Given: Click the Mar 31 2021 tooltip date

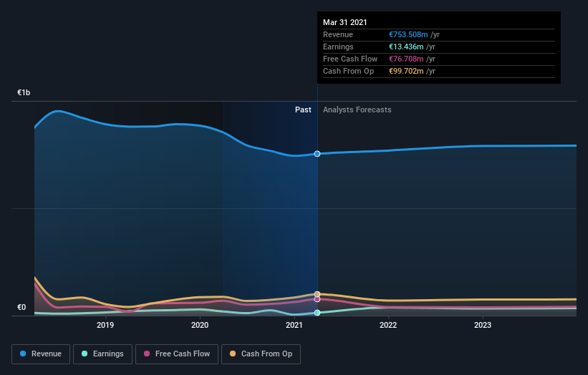Looking at the screenshot, I should (345, 22).
